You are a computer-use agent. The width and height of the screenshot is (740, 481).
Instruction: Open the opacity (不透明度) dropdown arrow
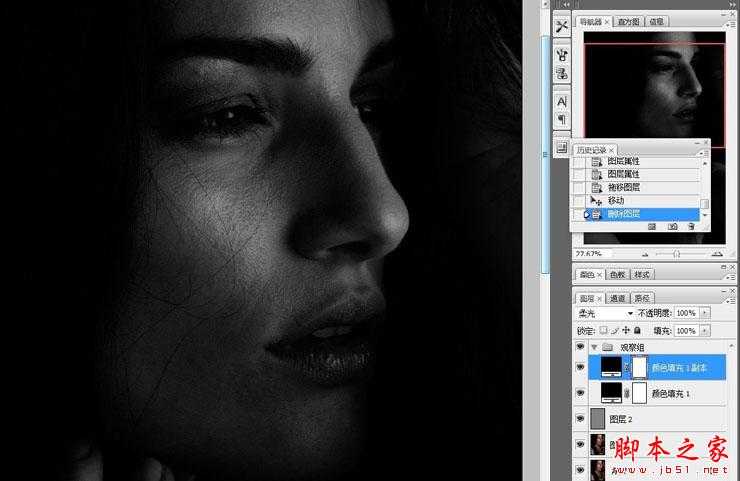706,313
